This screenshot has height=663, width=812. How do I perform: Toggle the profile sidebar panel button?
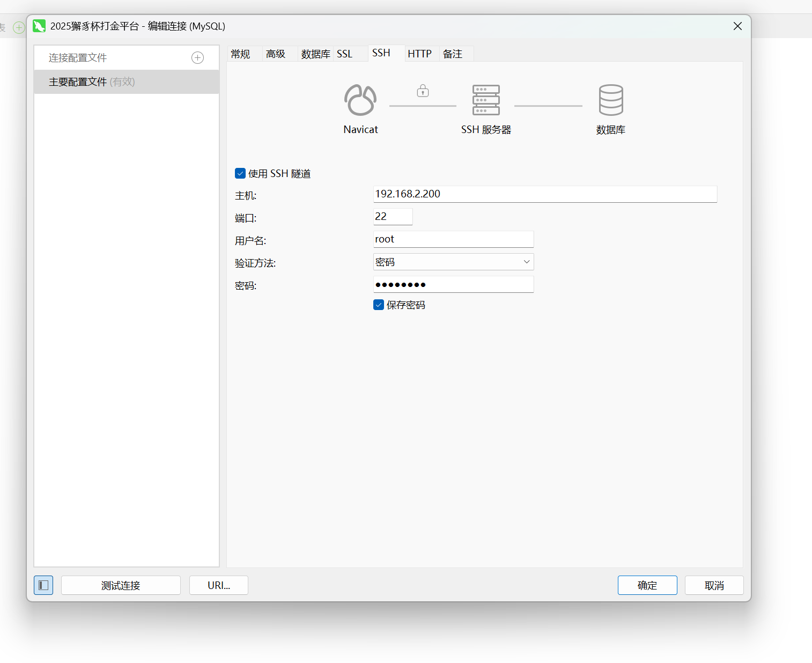pos(43,585)
